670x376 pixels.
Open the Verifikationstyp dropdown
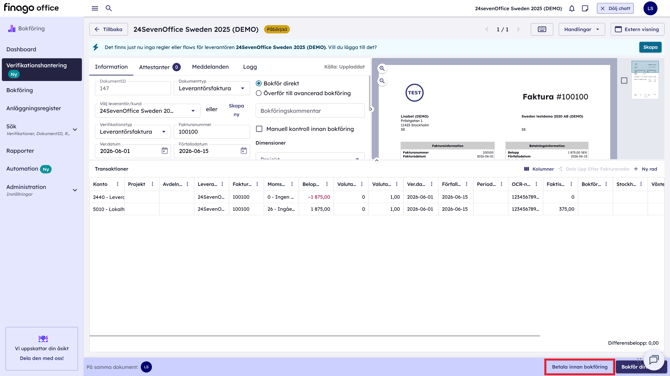tap(132, 132)
